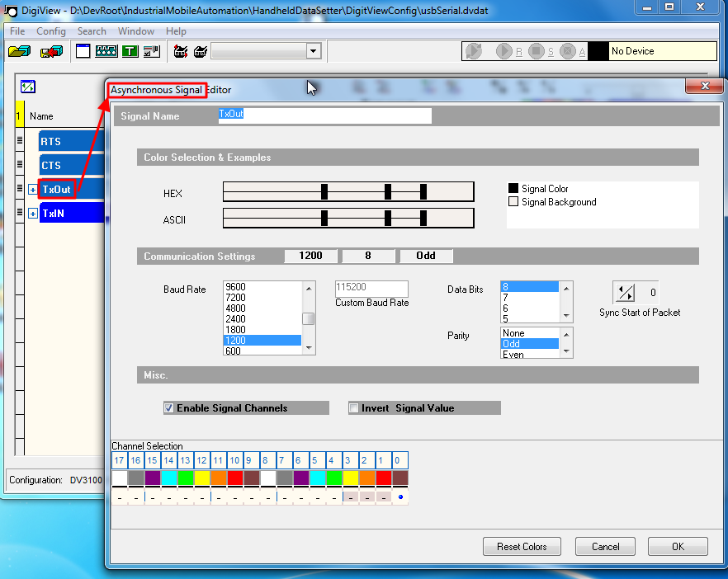Select 9600 in the Baud Rate list
The height and width of the screenshot is (579, 728).
[x=262, y=287]
